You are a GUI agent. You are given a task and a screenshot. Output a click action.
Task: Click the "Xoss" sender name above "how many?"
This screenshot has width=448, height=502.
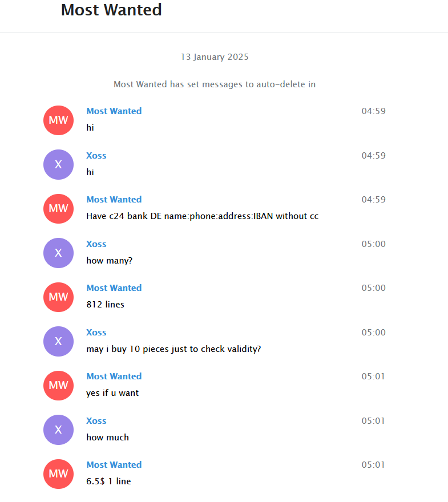[96, 244]
